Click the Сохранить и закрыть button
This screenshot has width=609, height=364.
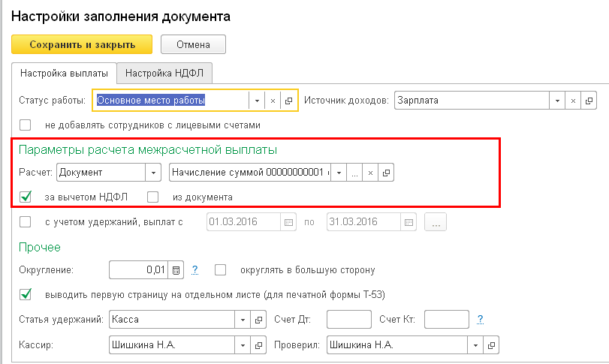pyautogui.click(x=82, y=44)
